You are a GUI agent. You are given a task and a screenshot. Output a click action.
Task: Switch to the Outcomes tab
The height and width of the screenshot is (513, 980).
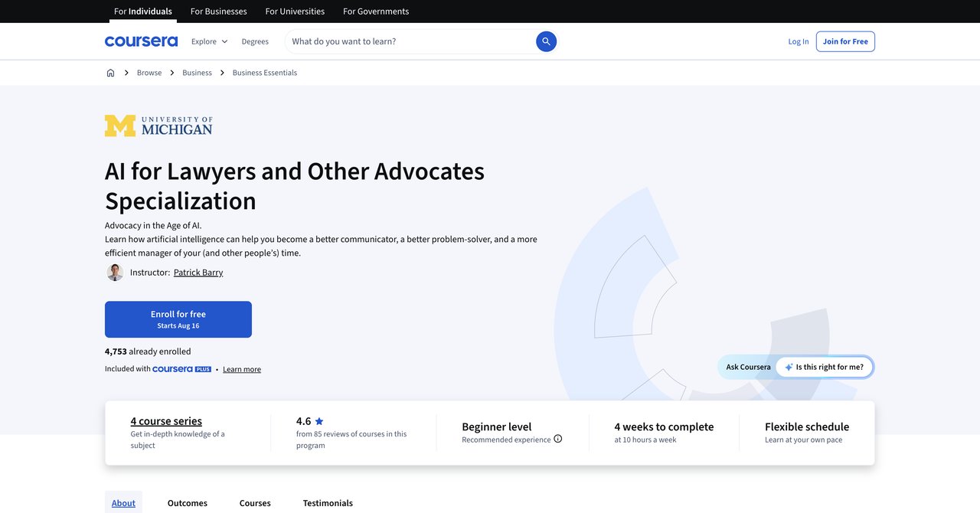(x=188, y=503)
